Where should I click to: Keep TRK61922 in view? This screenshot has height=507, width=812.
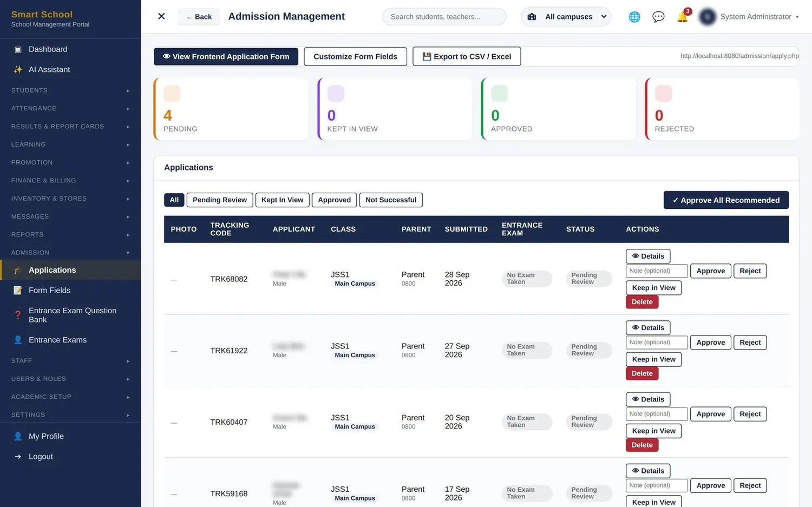[x=654, y=359]
